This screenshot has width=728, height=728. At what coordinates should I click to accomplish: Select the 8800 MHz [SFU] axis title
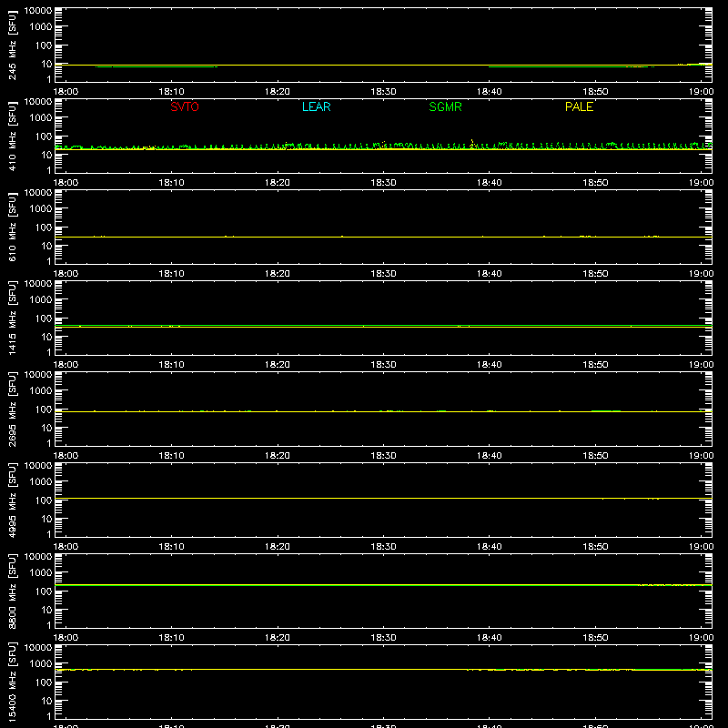tap(12, 591)
